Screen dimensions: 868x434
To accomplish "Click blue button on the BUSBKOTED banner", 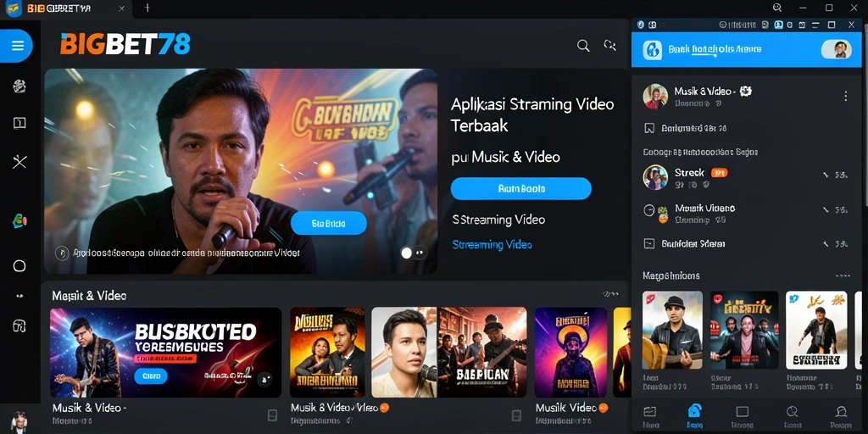I will 151,376.
